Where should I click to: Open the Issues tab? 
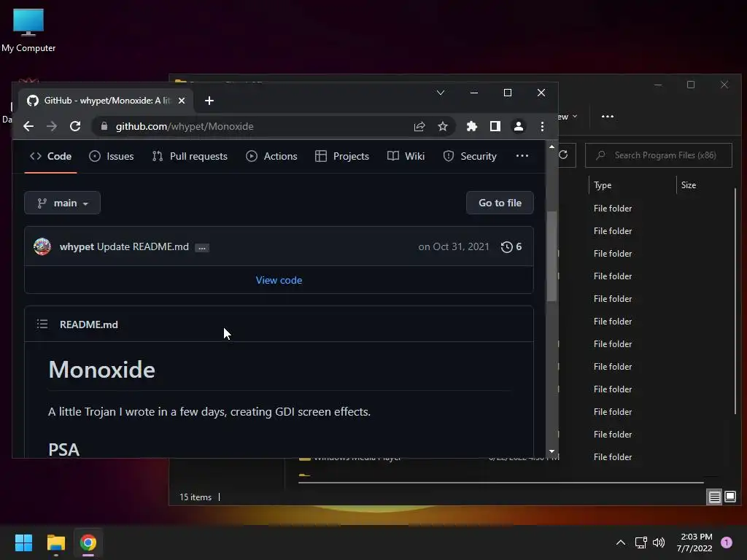tap(112, 156)
